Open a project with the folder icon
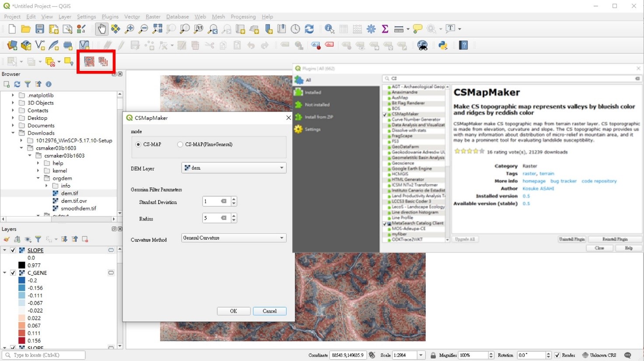Viewport: 644px width, 361px height. point(26,29)
